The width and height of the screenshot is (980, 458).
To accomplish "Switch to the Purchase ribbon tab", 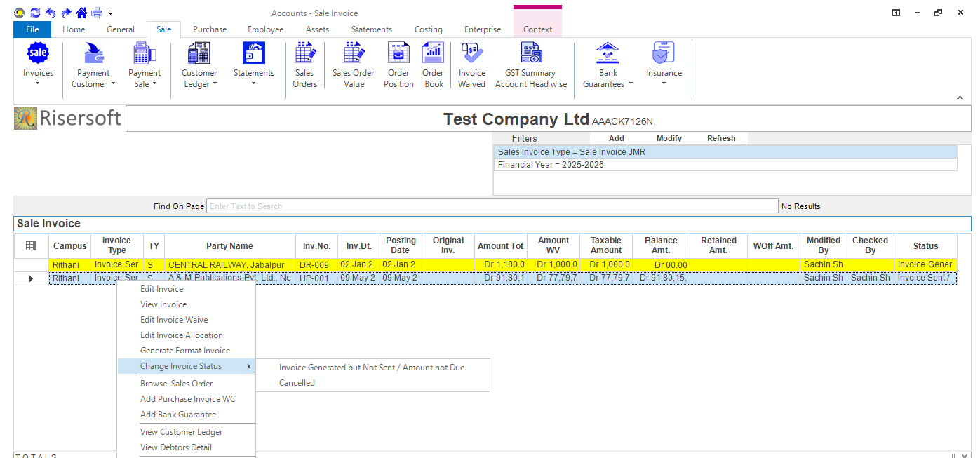I will point(210,29).
